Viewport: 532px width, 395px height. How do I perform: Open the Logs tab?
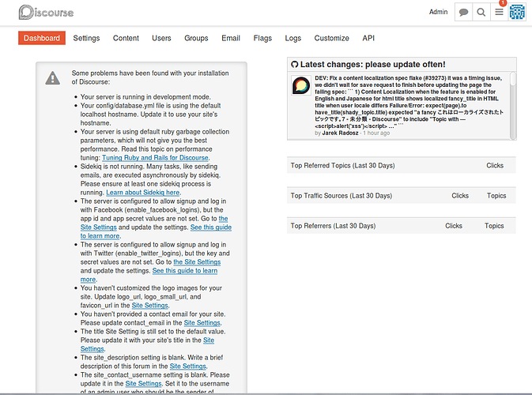(x=293, y=38)
